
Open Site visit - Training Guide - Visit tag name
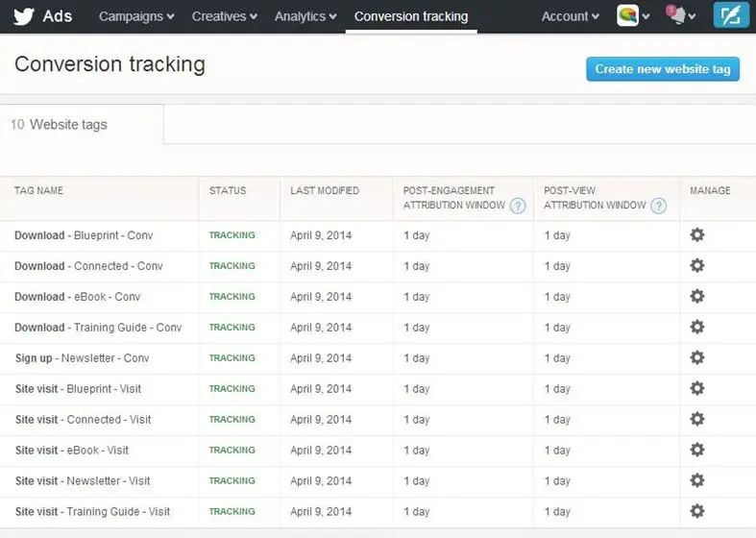(x=92, y=511)
